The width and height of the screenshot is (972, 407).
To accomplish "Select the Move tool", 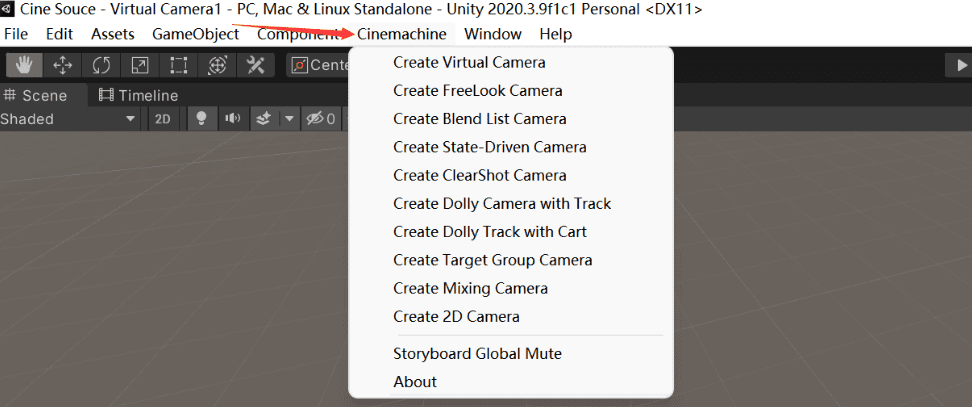I will (x=63, y=65).
